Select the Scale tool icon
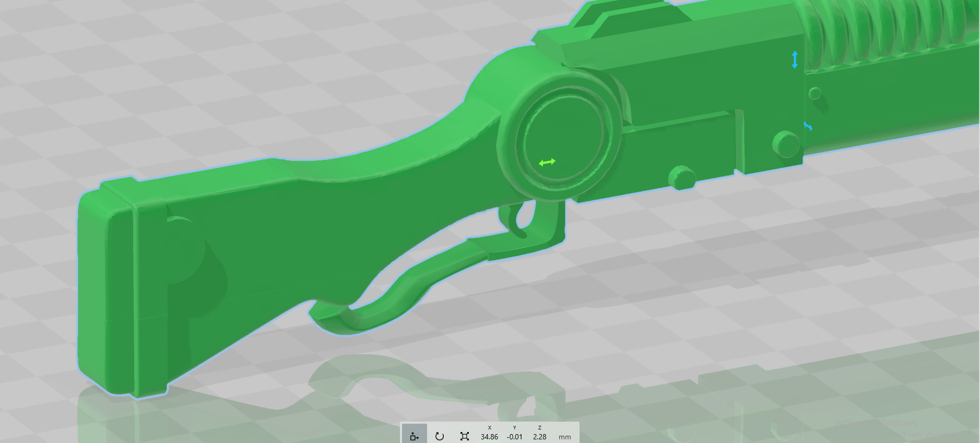980x443 pixels. [x=464, y=436]
